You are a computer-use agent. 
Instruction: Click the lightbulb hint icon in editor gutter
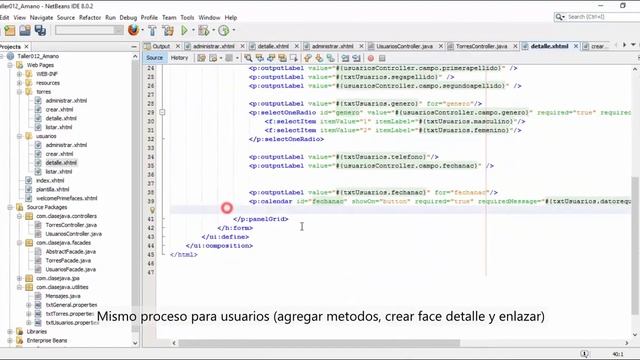[152, 210]
